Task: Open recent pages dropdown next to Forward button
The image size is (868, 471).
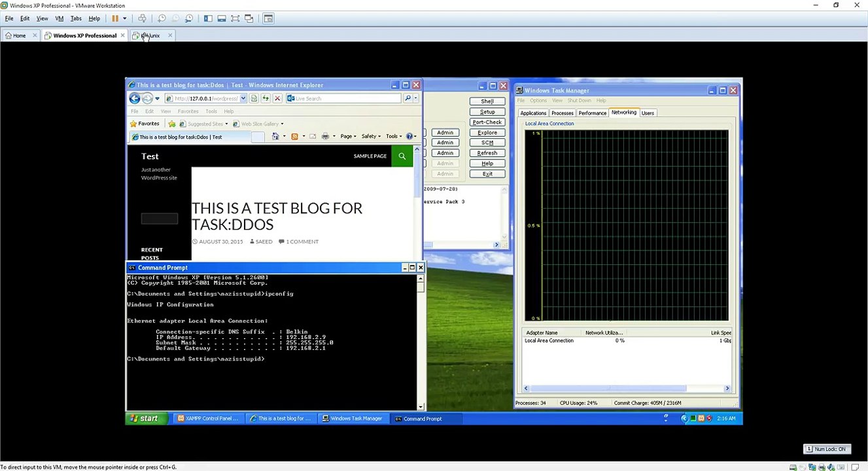Action: (157, 99)
